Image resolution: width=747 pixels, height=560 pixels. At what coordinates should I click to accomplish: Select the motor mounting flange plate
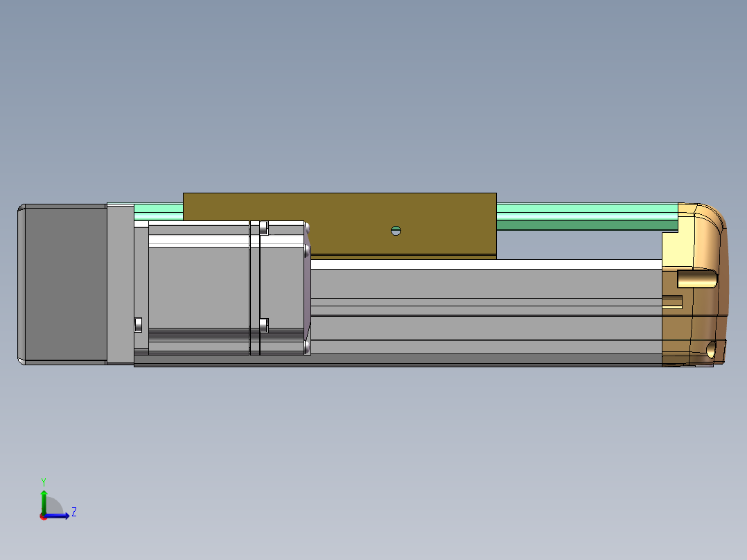[x=121, y=284]
